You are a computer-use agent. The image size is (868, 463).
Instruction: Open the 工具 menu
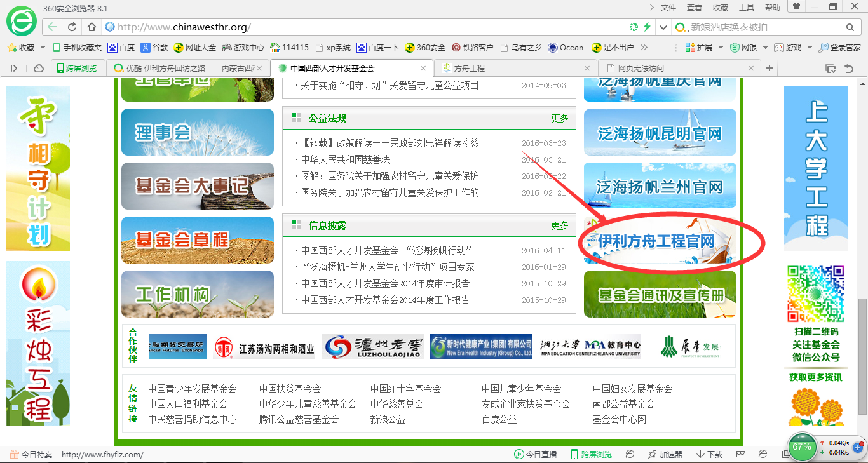[x=747, y=8]
